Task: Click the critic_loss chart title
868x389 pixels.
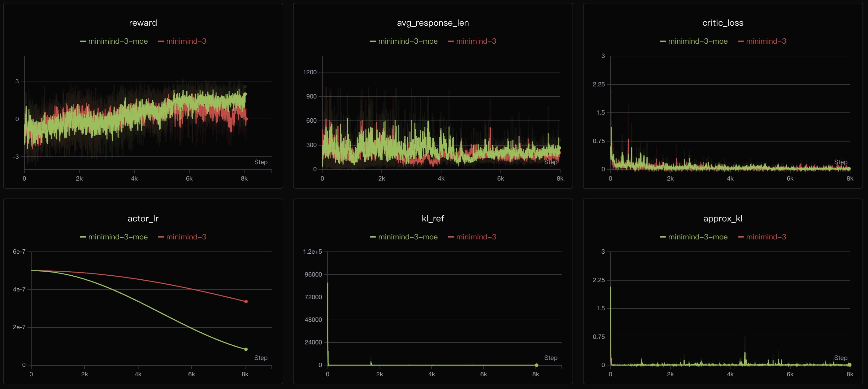Action: point(723,23)
